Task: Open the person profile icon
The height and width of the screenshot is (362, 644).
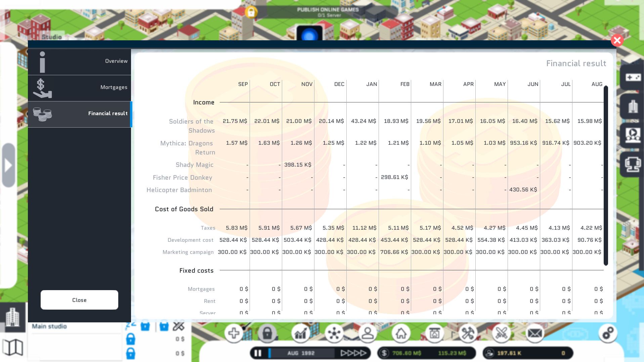Action: (368, 333)
